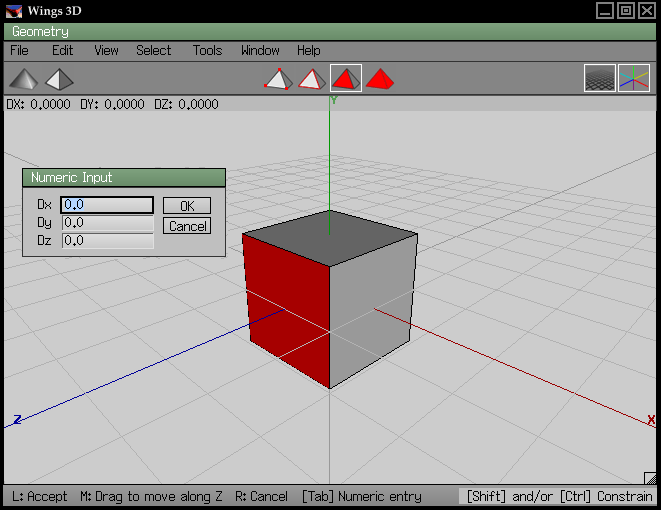661x510 pixels.
Task: Switch to smooth shaded pyramid view
Action: (x=24, y=79)
